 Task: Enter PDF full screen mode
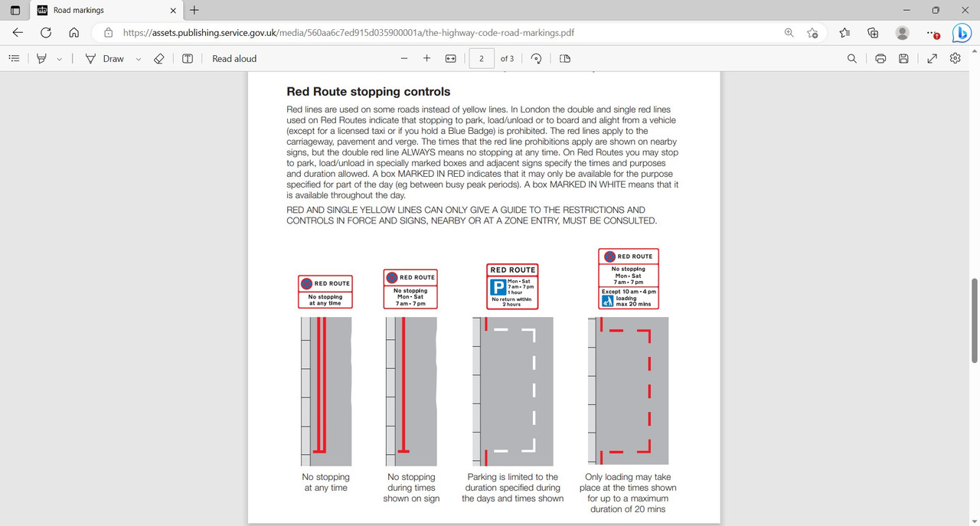coord(932,58)
